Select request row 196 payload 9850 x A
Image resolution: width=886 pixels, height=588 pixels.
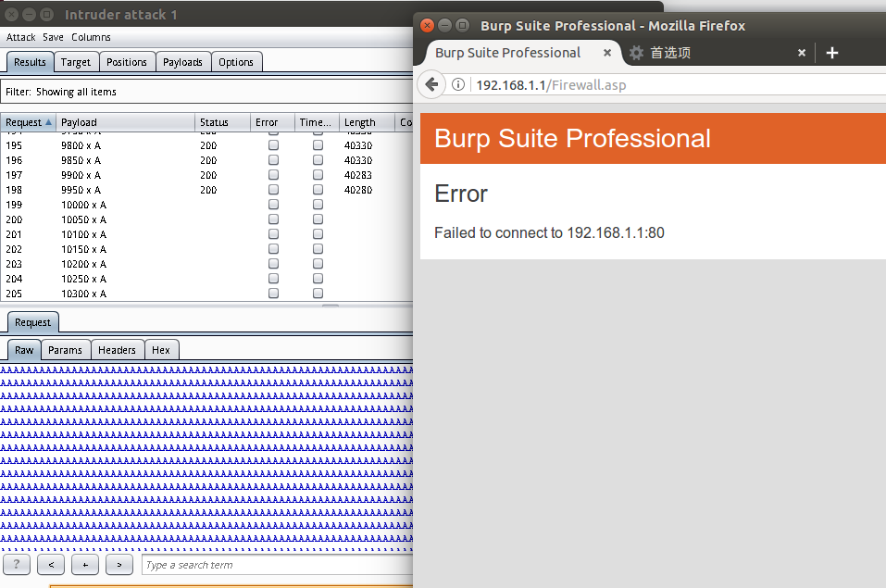coord(206,160)
